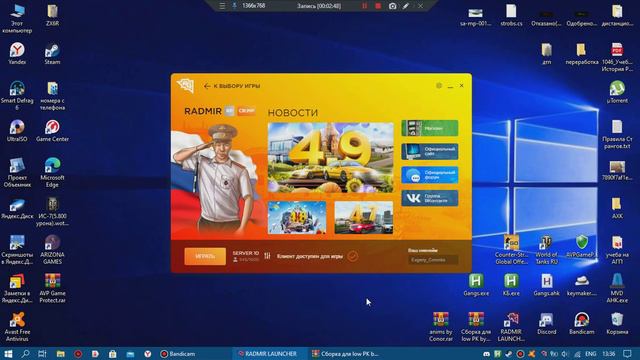
Task: Open the Gangs.exe desktop icon
Action: point(476,285)
